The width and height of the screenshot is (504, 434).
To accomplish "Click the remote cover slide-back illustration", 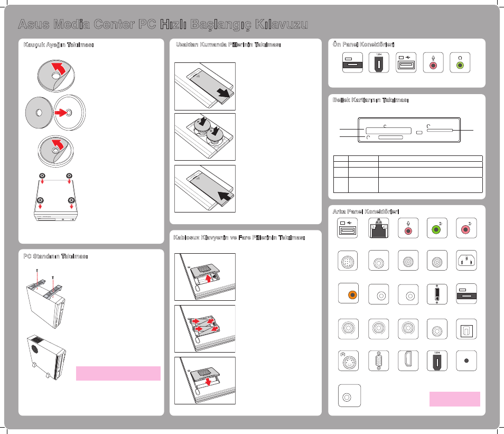I will (x=205, y=189).
